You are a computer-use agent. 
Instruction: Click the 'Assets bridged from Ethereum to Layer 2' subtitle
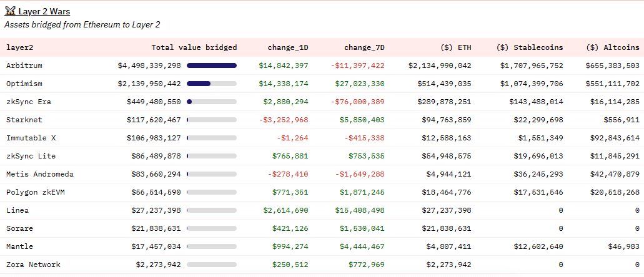point(82,24)
